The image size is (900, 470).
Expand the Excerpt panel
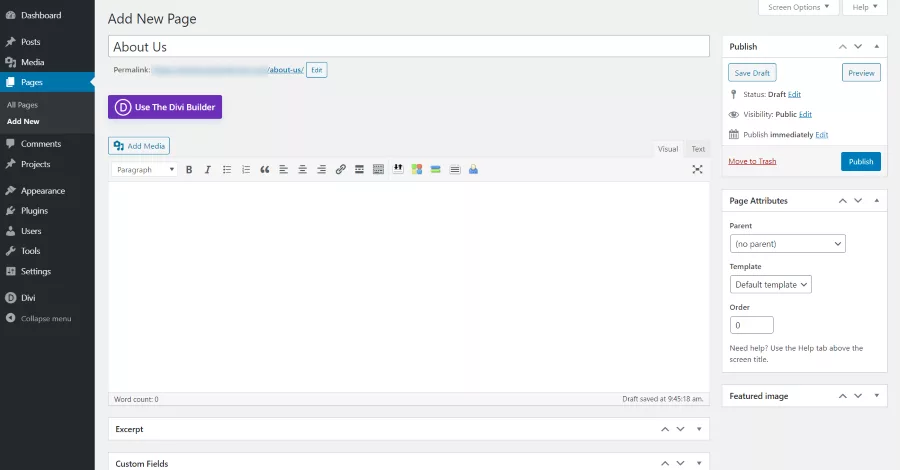pyautogui.click(x=699, y=429)
